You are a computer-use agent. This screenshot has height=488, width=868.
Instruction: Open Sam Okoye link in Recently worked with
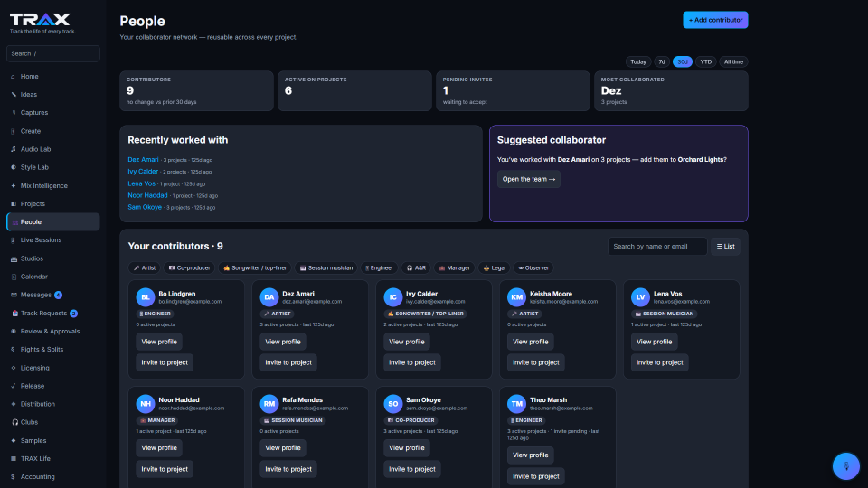coord(145,207)
